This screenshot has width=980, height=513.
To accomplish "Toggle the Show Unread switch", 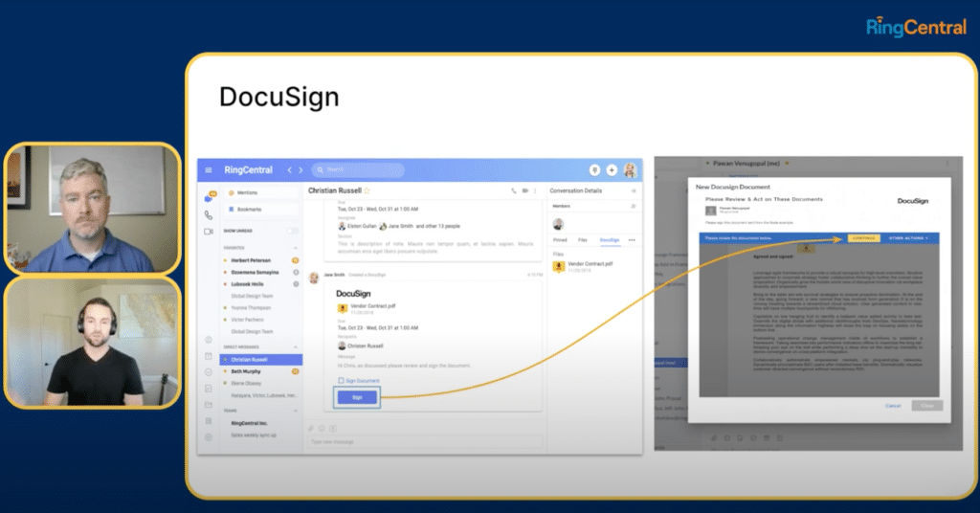I will (x=292, y=231).
